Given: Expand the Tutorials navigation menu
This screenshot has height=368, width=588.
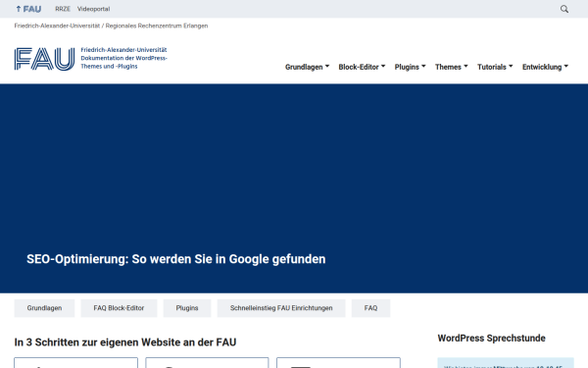Looking at the screenshot, I should (x=495, y=67).
